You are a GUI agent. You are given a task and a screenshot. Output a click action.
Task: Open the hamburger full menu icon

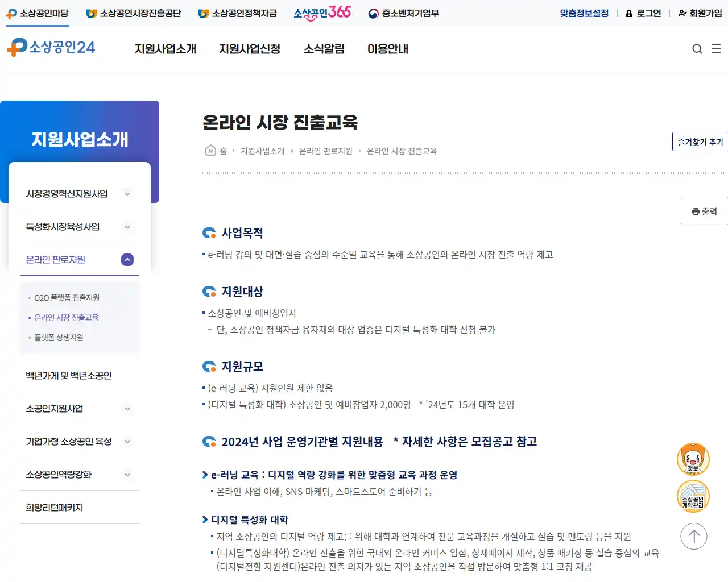pos(716,49)
